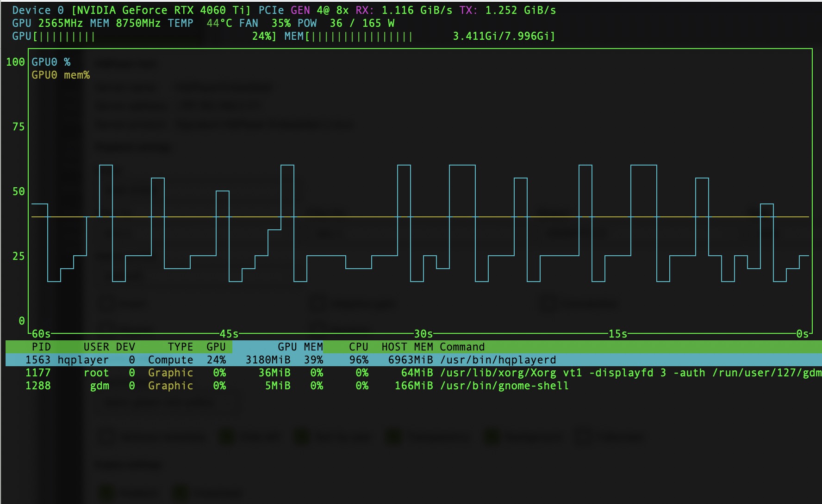Click the 25 y-axis label
This screenshot has height=504, width=822.
point(19,256)
